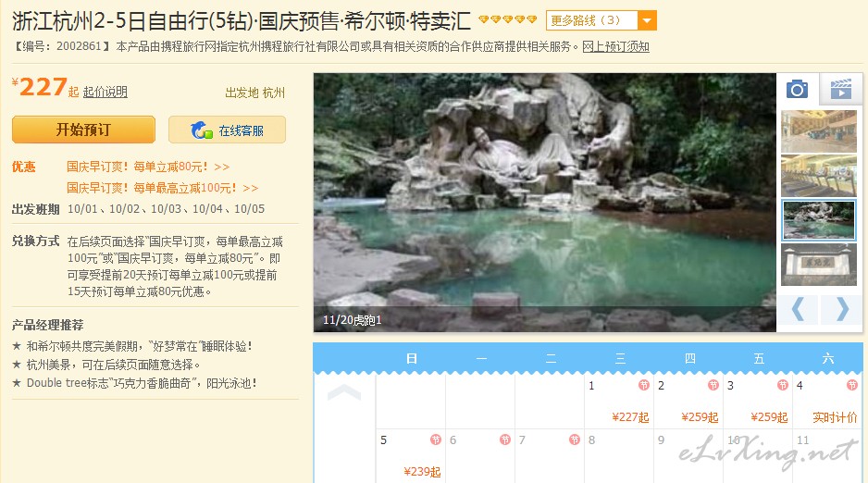Go to previous thumbnail with left arrow
The image size is (868, 483).
tap(799, 309)
